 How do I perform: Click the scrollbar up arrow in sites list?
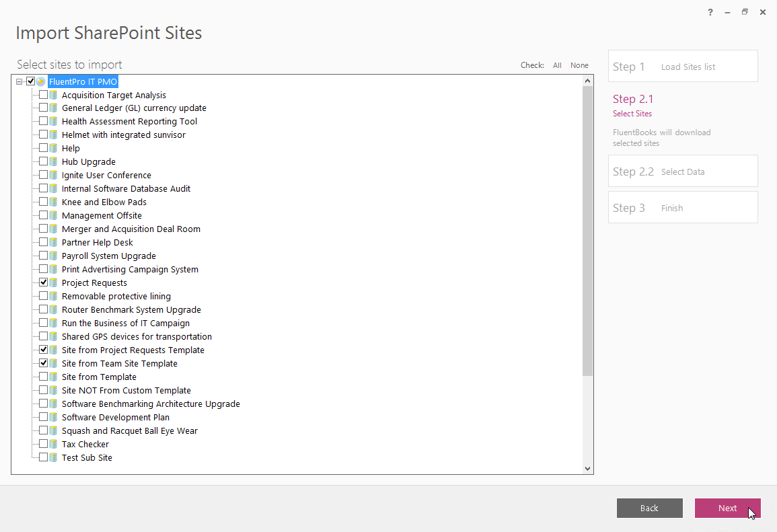588,81
